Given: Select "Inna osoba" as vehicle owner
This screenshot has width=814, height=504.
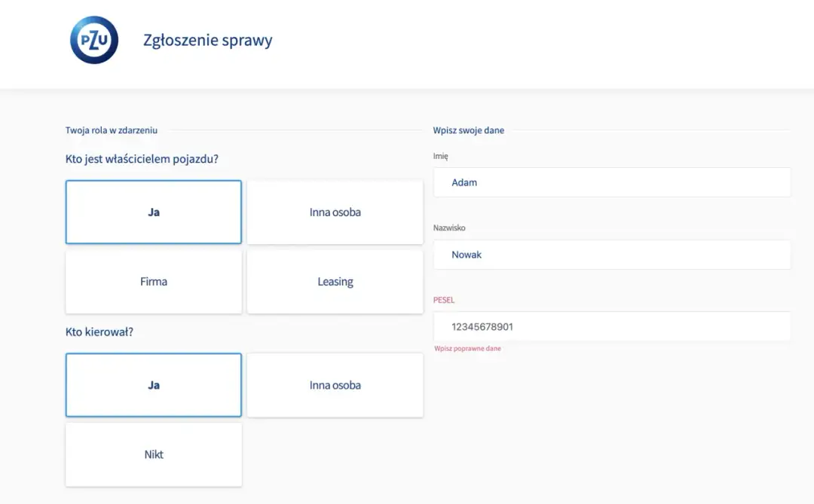Looking at the screenshot, I should pyautogui.click(x=335, y=212).
